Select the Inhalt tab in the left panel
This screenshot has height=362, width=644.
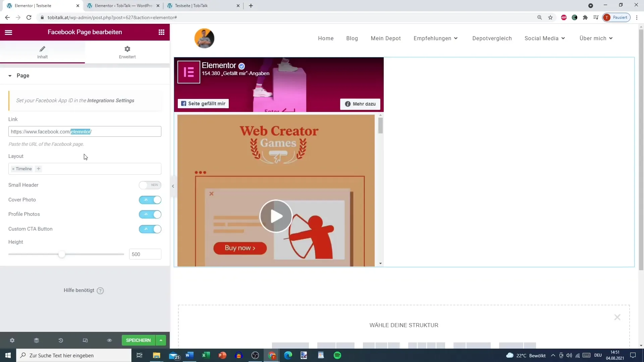point(43,52)
